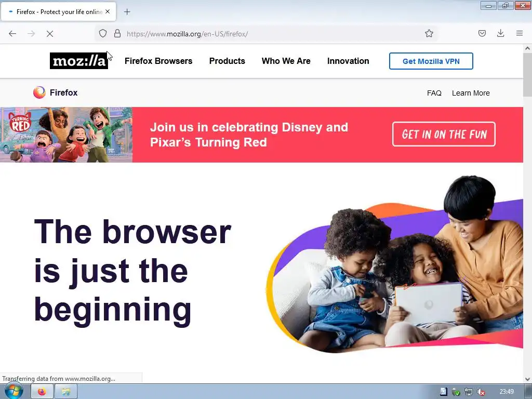532x399 pixels.
Task: Select the Firefox - Protect your life online tab
Action: point(58,11)
